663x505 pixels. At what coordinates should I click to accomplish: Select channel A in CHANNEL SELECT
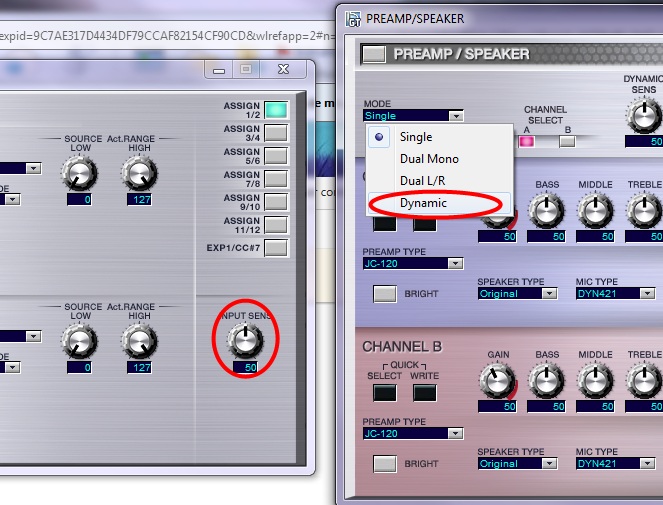point(525,141)
